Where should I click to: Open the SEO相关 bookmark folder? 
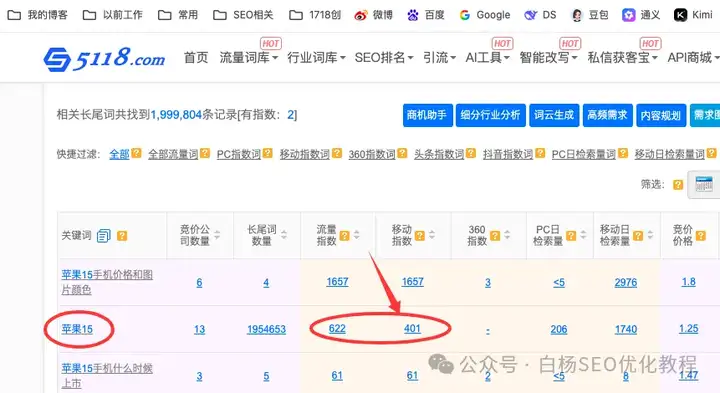click(x=243, y=15)
